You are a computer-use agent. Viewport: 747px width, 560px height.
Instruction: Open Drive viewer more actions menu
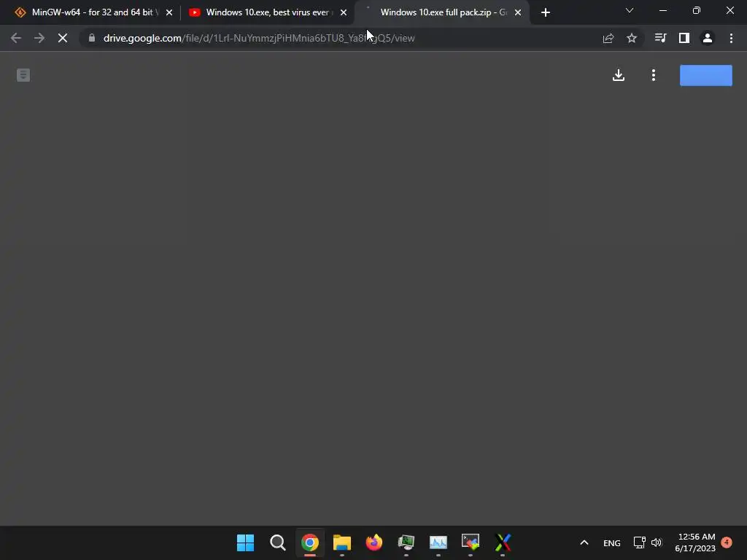pyautogui.click(x=654, y=75)
